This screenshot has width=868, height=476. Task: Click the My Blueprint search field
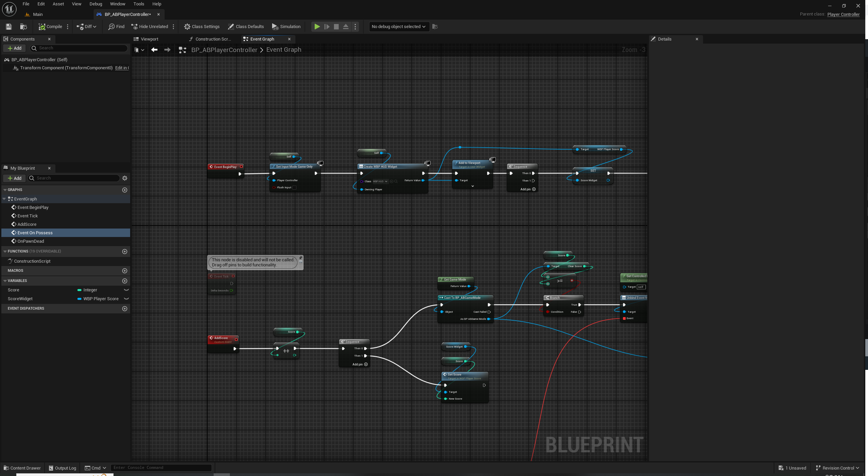point(74,178)
